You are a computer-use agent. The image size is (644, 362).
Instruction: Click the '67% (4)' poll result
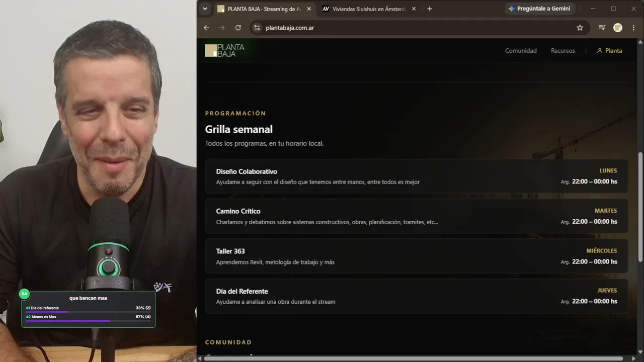point(143,317)
